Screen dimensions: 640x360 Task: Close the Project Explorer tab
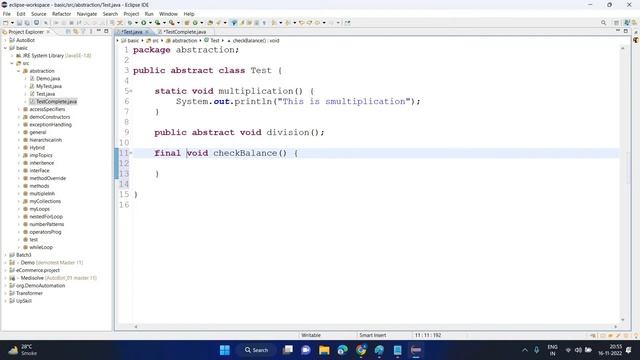(x=48, y=31)
